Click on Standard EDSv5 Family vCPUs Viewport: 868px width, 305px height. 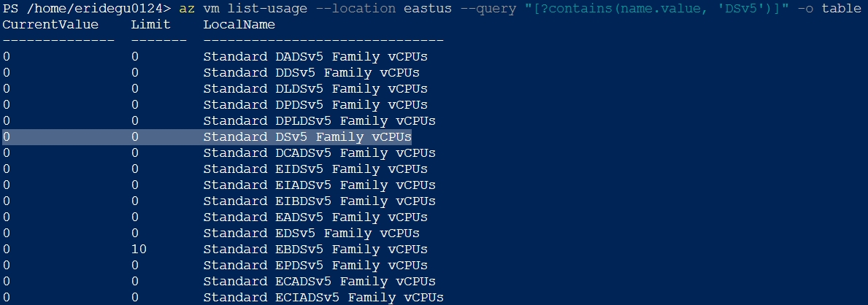tap(311, 233)
